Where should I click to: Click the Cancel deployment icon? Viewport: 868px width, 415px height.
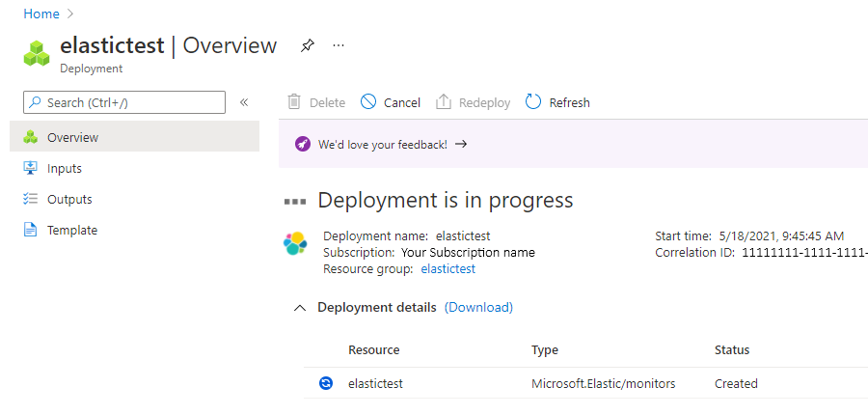tap(368, 102)
